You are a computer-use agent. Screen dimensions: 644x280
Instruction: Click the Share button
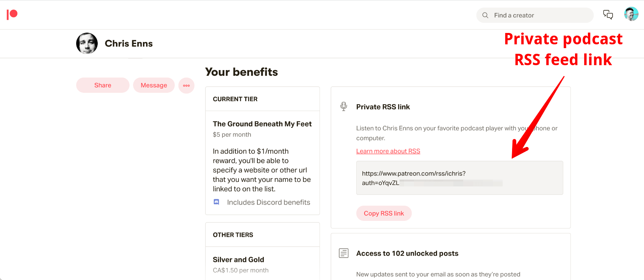pyautogui.click(x=103, y=85)
